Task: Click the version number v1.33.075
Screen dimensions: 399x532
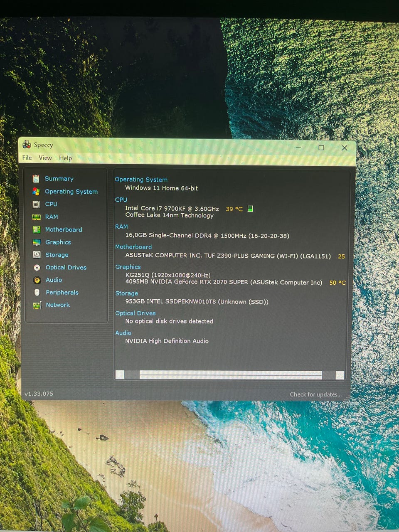Action: [39, 394]
